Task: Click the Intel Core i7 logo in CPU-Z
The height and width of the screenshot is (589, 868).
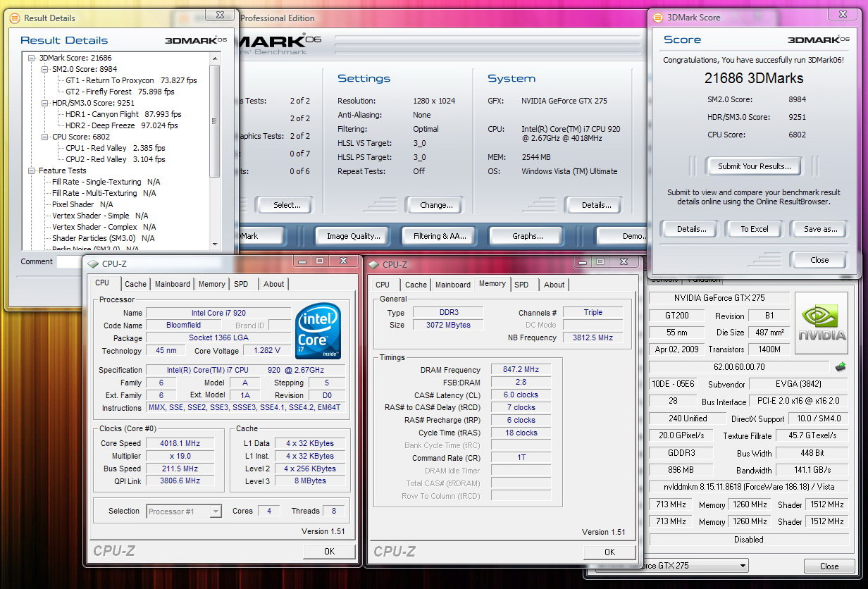Action: tap(318, 330)
